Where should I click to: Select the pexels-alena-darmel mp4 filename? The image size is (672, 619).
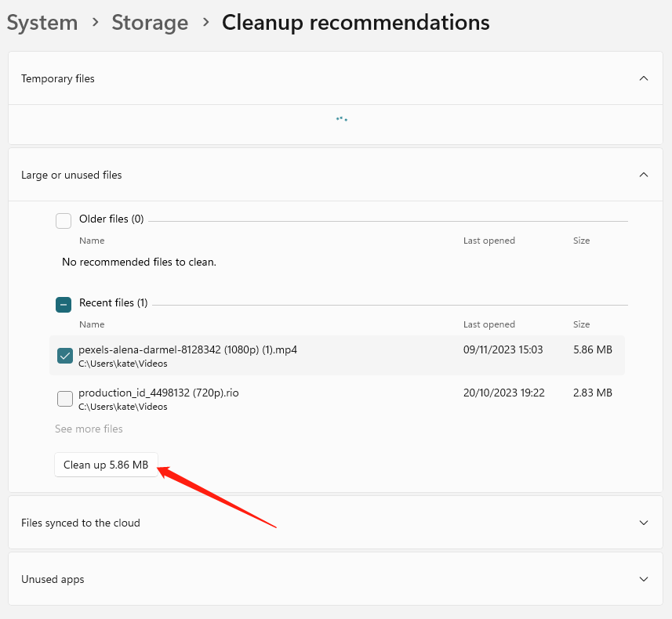click(187, 349)
